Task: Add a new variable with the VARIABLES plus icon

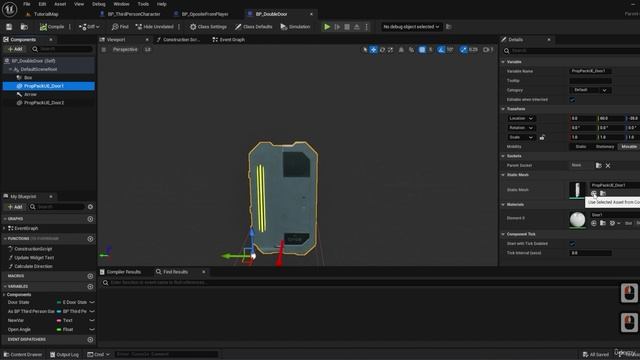Action: coord(90,287)
